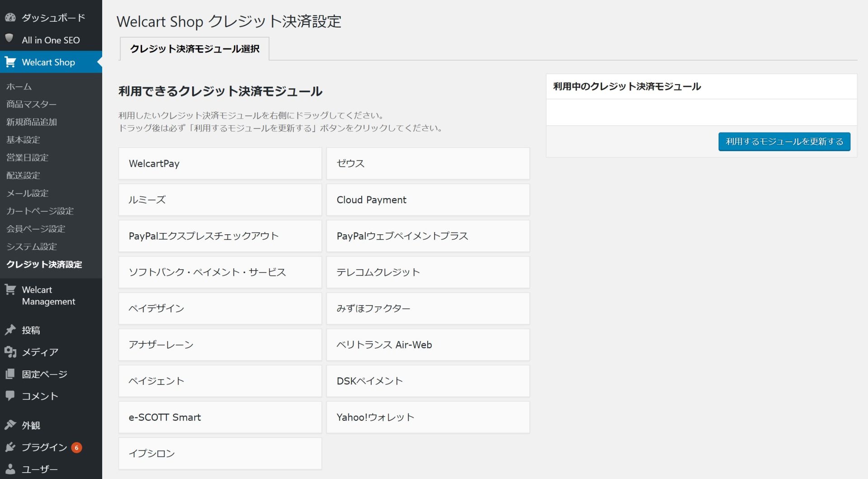Select ソフトバンク・ペイメント・サービス module card
The height and width of the screenshot is (479, 868).
click(x=220, y=272)
